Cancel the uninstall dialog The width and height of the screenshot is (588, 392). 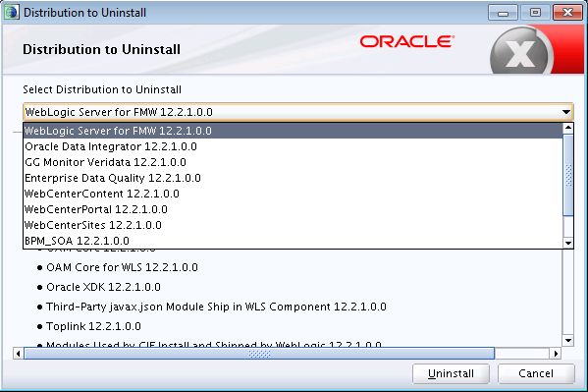coord(536,373)
